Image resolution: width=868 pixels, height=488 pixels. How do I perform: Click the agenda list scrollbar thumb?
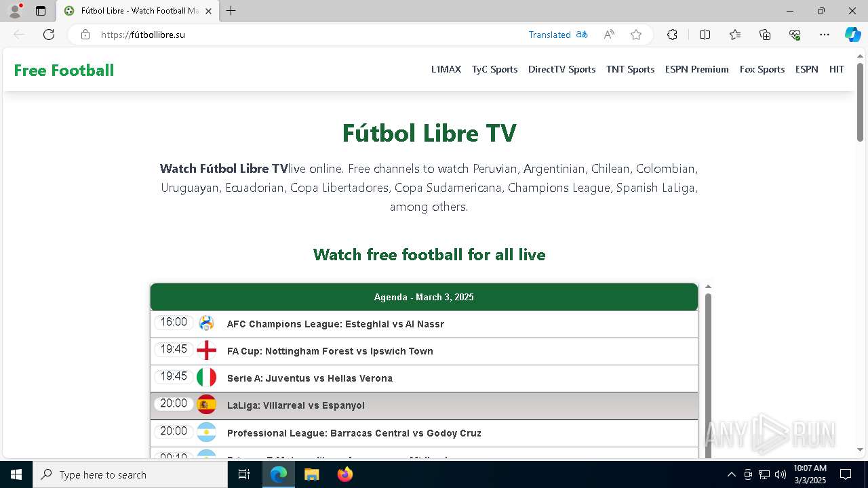click(708, 376)
